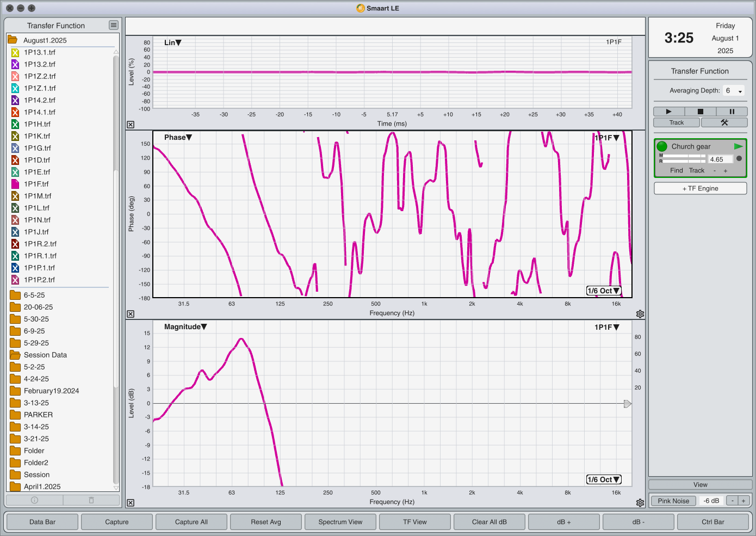Open the Transfer Function panel menu icon

(x=113, y=25)
